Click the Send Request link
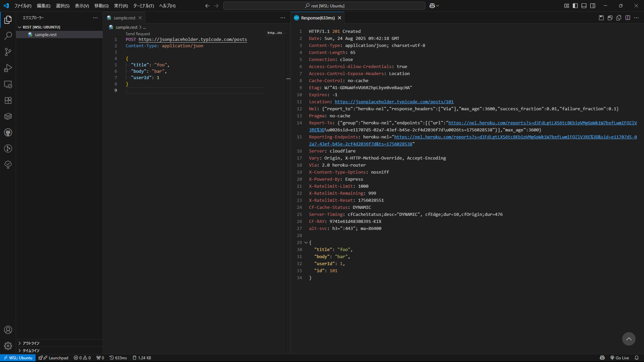 (x=138, y=34)
